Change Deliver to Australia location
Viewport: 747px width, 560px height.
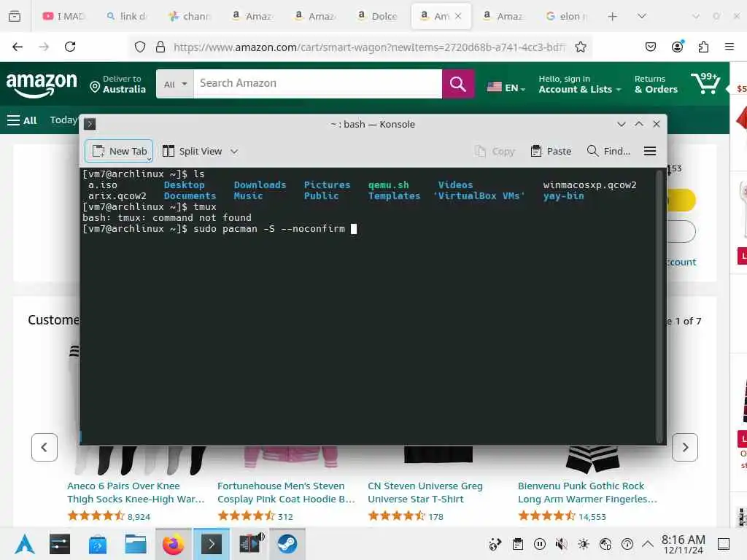(x=117, y=85)
